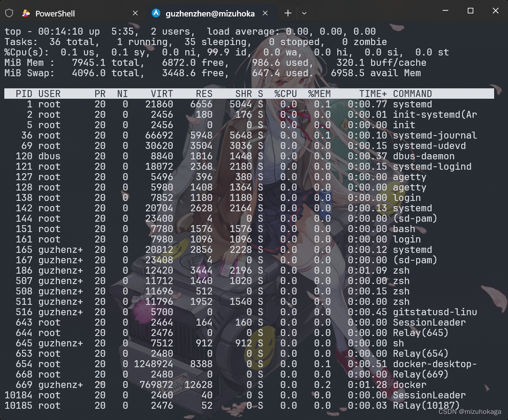Click the SHR column header
The image size is (508, 420).
244,94
